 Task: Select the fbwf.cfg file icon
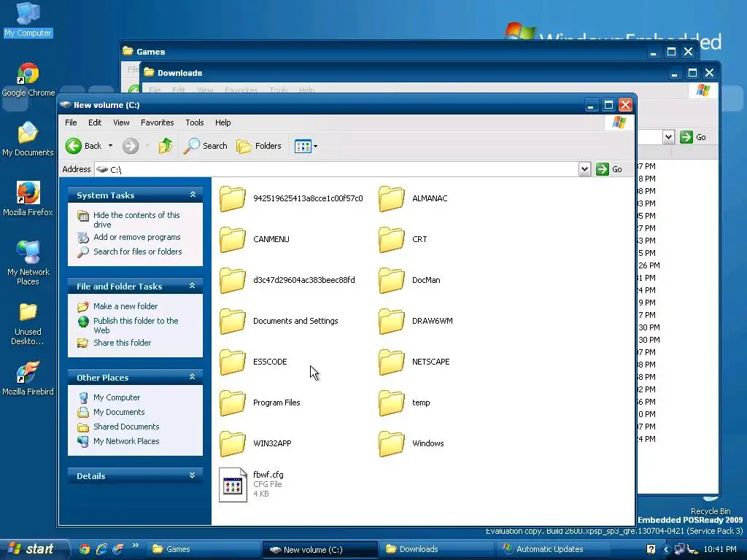point(233,485)
